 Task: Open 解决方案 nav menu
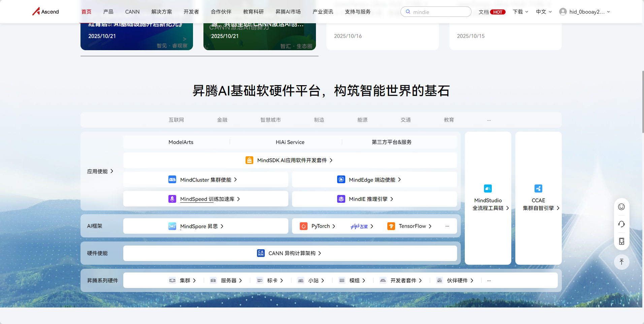point(162,12)
